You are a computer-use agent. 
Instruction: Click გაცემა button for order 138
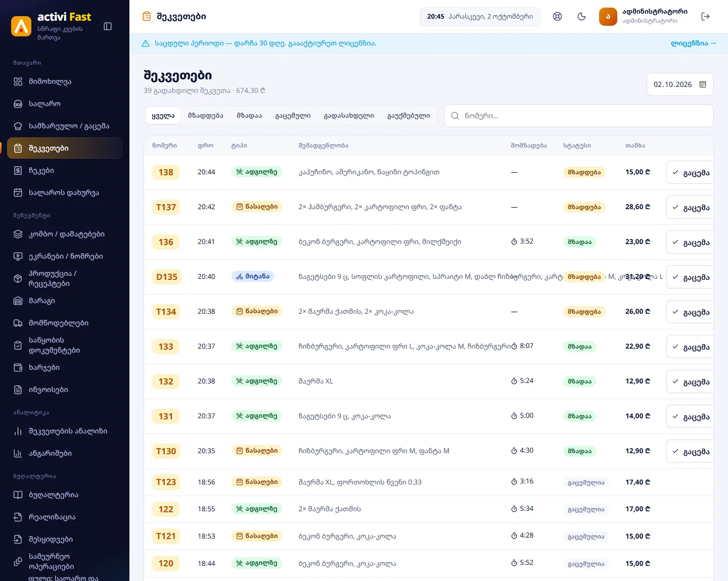click(x=690, y=172)
